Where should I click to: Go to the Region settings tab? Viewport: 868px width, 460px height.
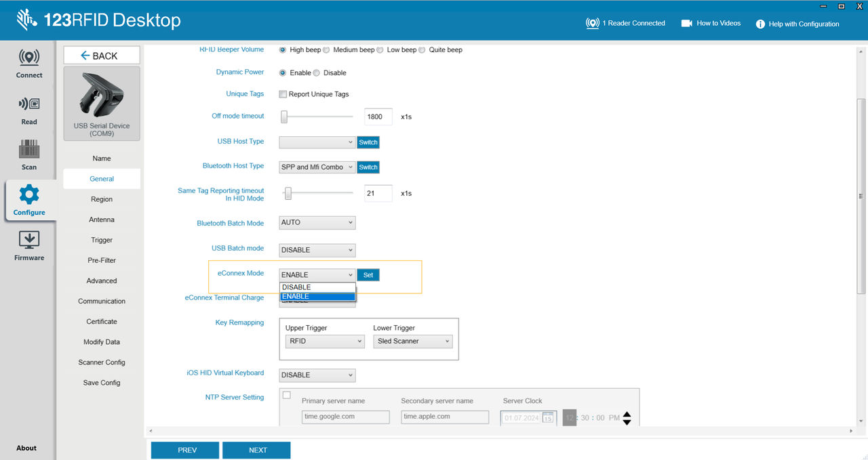click(x=102, y=199)
